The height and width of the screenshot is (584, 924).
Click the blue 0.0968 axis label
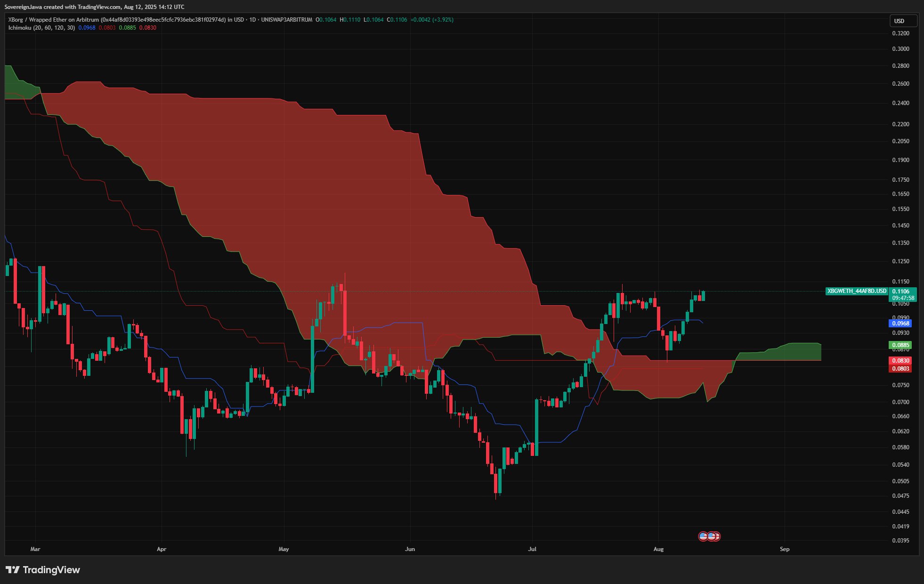[900, 324]
